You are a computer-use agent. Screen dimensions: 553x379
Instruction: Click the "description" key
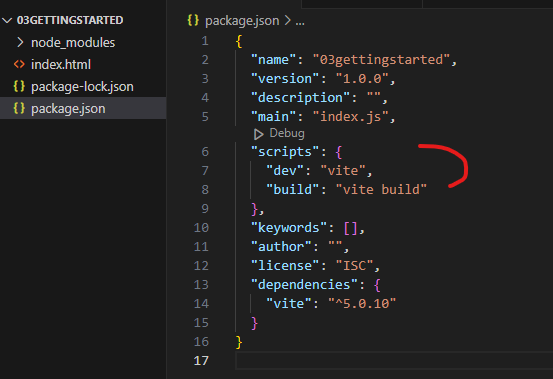[300, 98]
